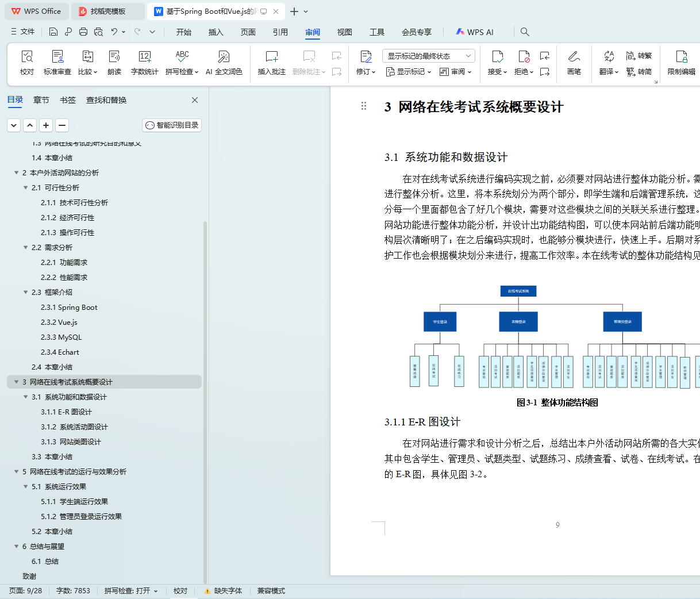700x599 pixels.
Task: Click 字数: 7853 in status bar
Action: [x=73, y=590]
